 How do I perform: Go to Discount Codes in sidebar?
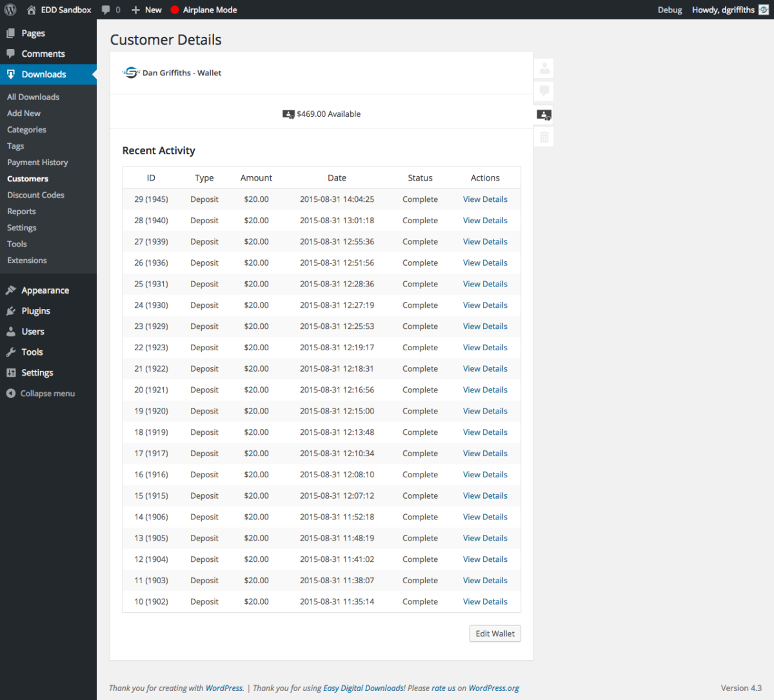(35, 195)
